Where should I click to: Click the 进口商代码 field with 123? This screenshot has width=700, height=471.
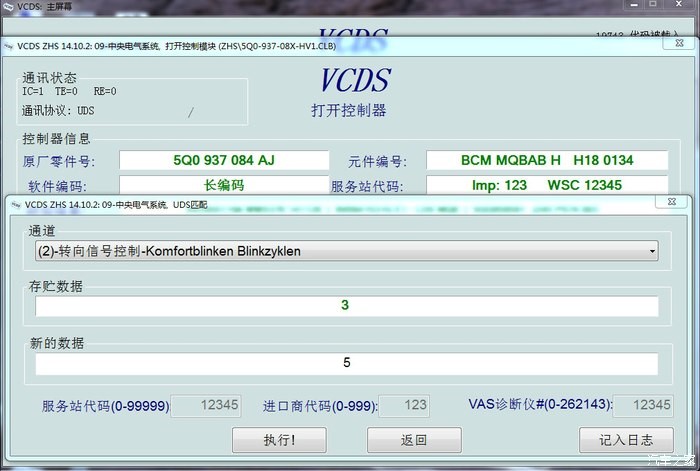pos(404,405)
